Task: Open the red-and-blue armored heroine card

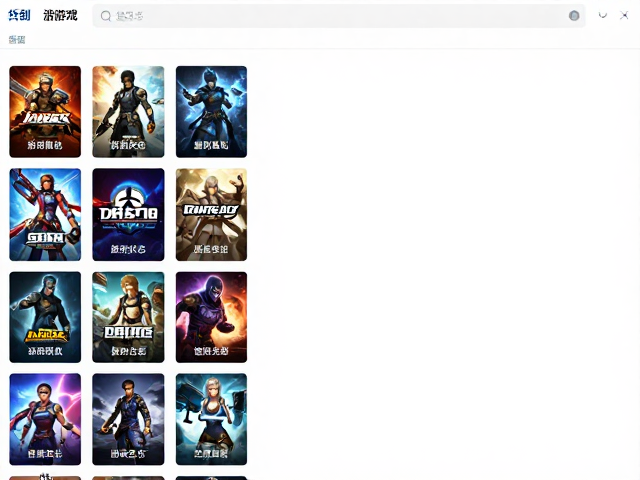Action: [x=45, y=214]
